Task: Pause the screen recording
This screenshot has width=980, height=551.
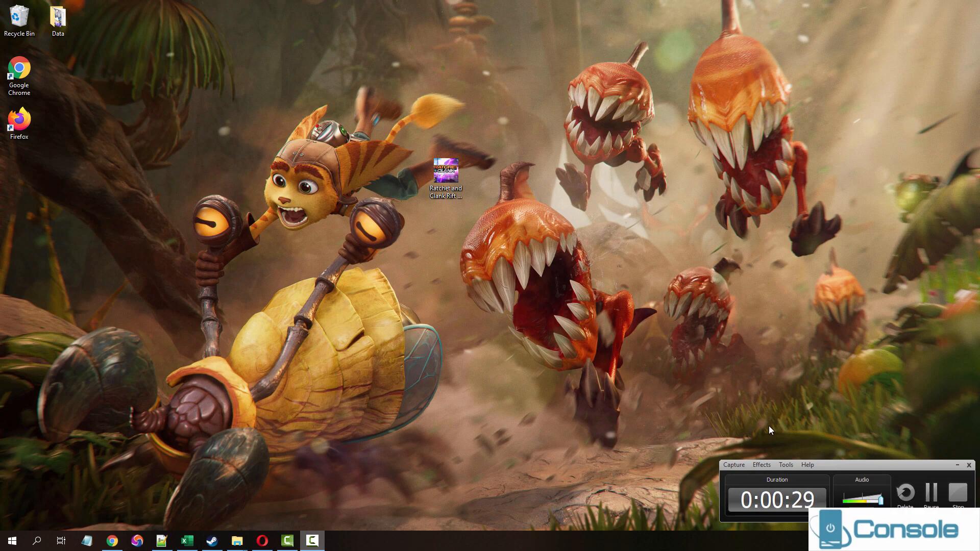Action: pyautogui.click(x=931, y=493)
